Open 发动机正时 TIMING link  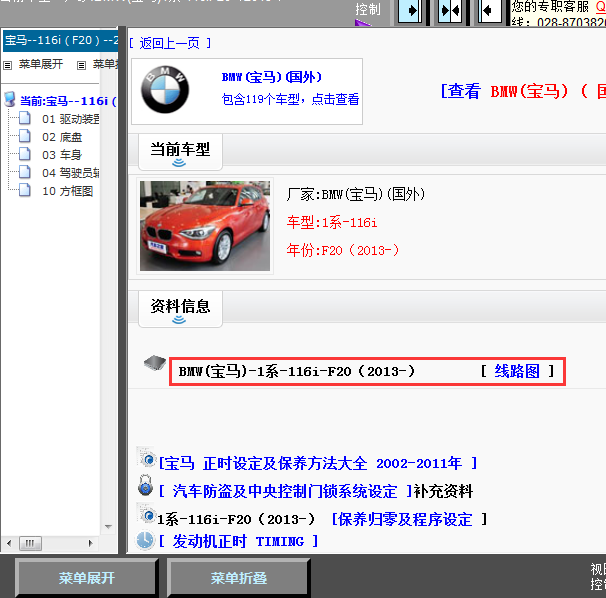[238, 542]
